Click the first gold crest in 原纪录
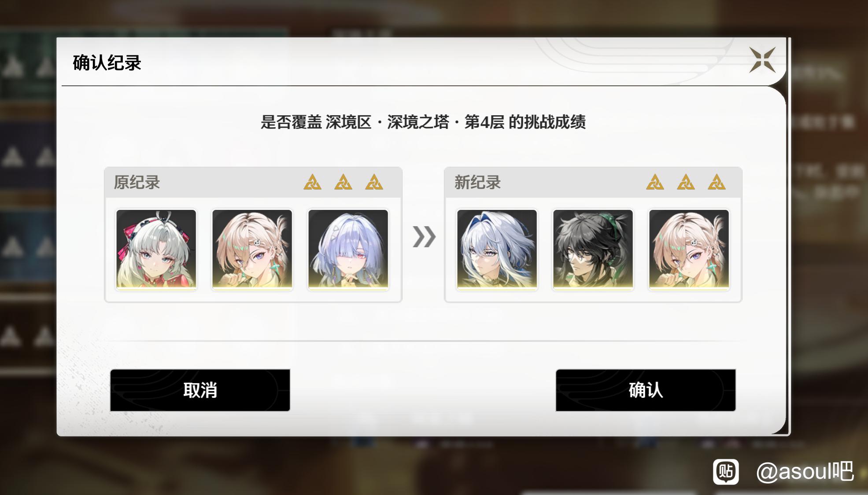 point(313,182)
